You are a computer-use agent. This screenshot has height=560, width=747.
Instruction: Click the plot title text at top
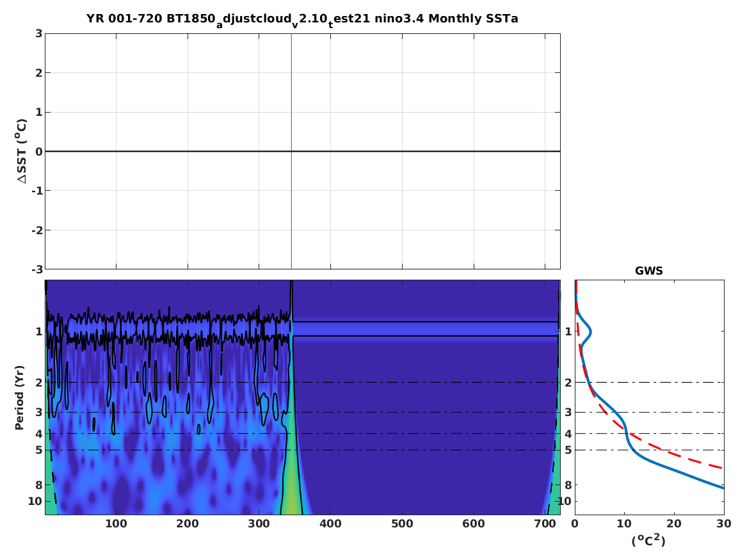pos(302,20)
